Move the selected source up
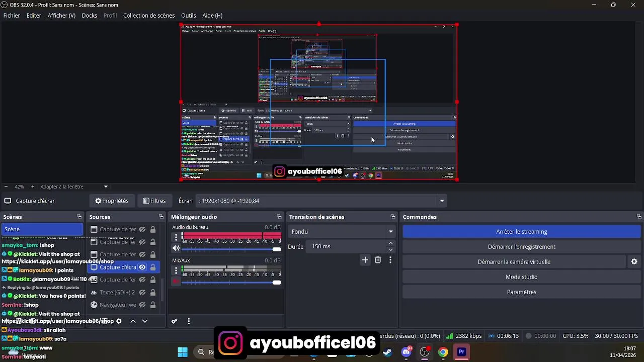This screenshot has width=644, height=362. click(x=133, y=321)
